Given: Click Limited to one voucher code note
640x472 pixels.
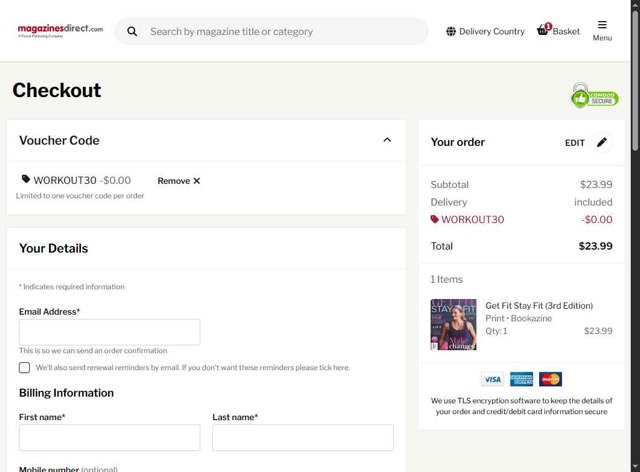Looking at the screenshot, I should [x=80, y=196].
